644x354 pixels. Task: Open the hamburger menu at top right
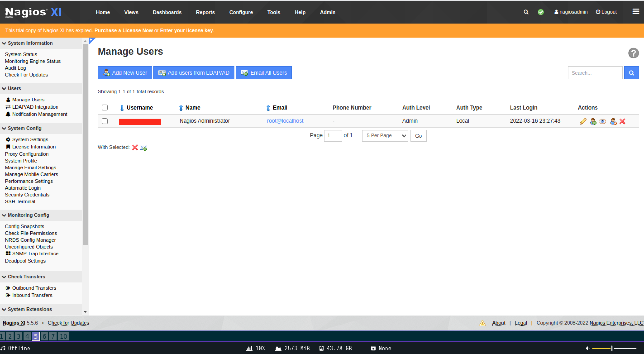(x=636, y=12)
